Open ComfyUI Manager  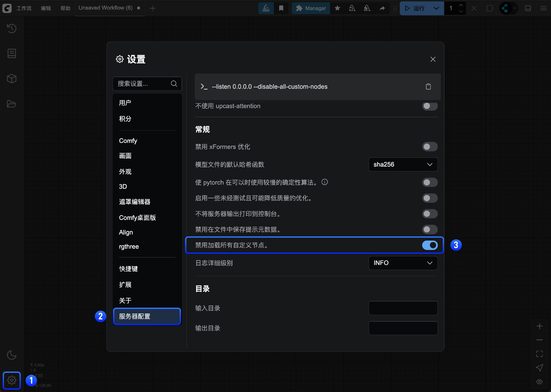click(311, 8)
